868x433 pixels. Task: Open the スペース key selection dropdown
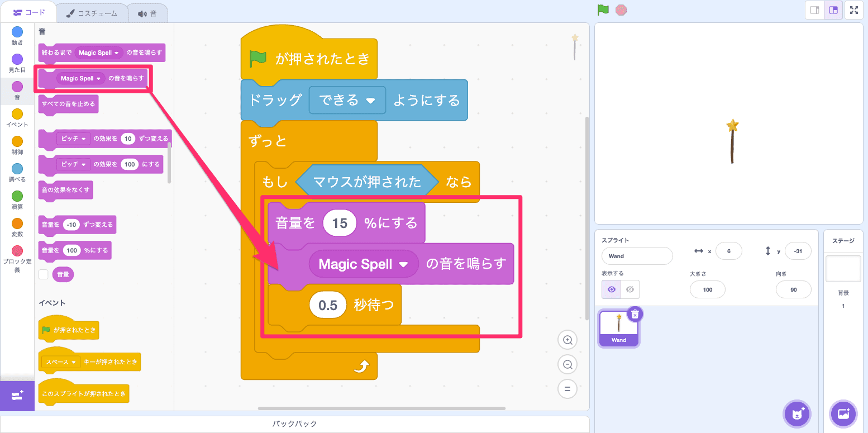point(60,362)
